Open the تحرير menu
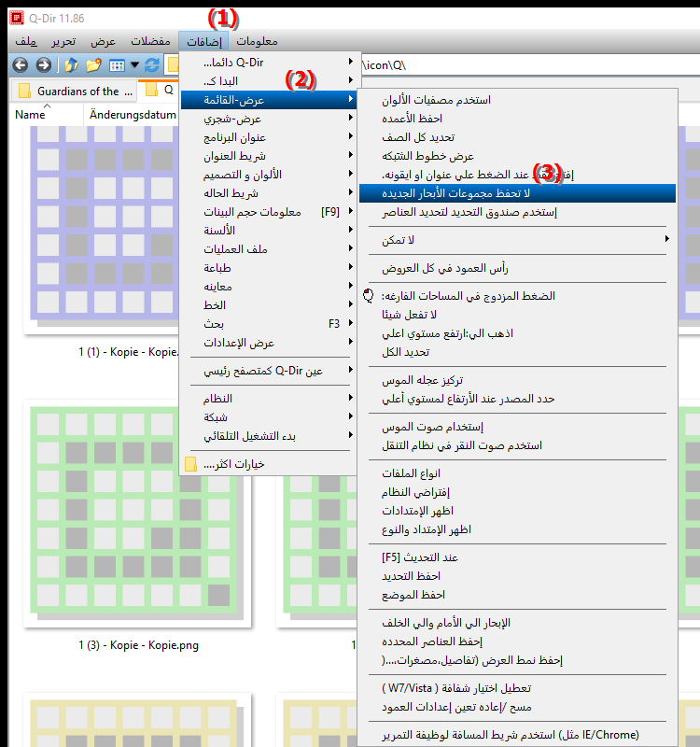The image size is (700, 747). 63,41
